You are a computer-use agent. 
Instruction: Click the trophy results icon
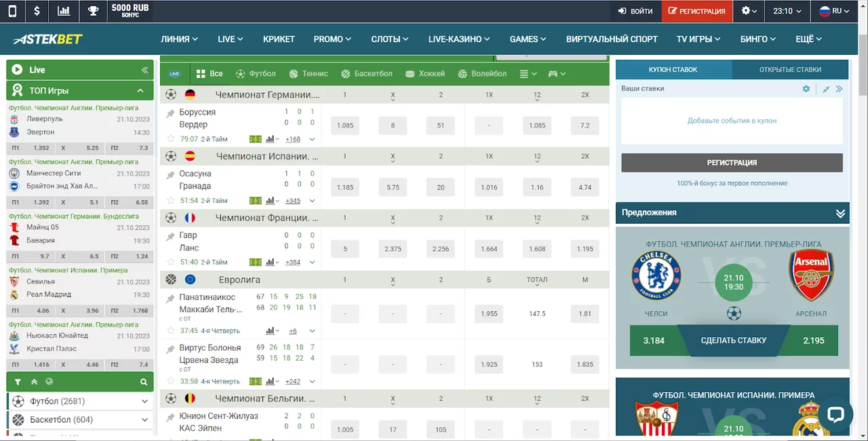coord(92,11)
